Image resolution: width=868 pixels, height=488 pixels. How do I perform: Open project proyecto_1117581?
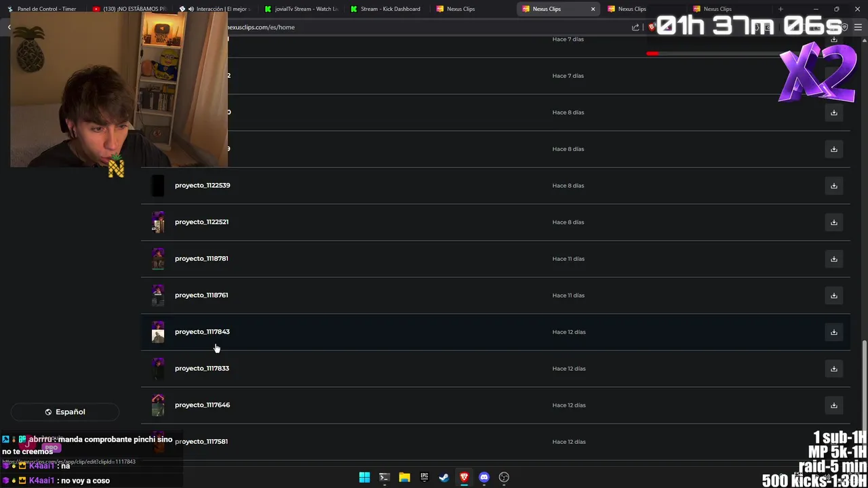coord(201,442)
